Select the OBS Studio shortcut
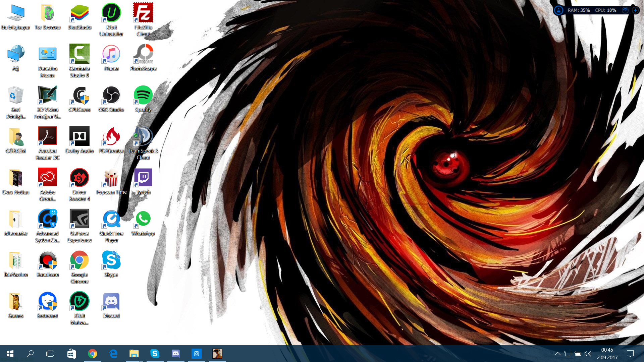Viewport: 644px width, 362px height. click(111, 99)
